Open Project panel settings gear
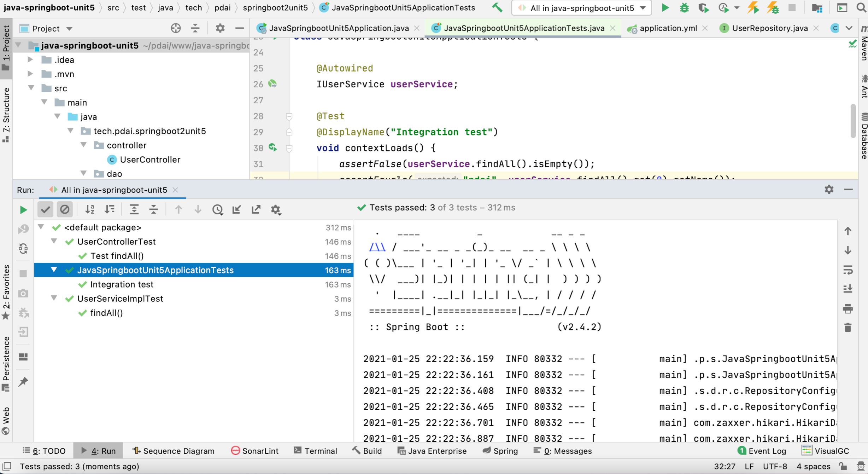 coord(220,28)
